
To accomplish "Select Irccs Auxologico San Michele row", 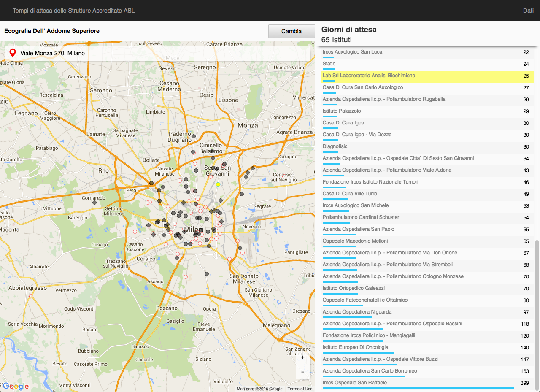I will 428,206.
